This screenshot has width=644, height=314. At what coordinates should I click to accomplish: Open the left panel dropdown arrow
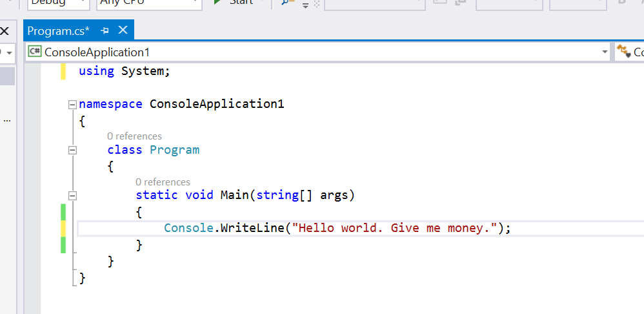9,52
